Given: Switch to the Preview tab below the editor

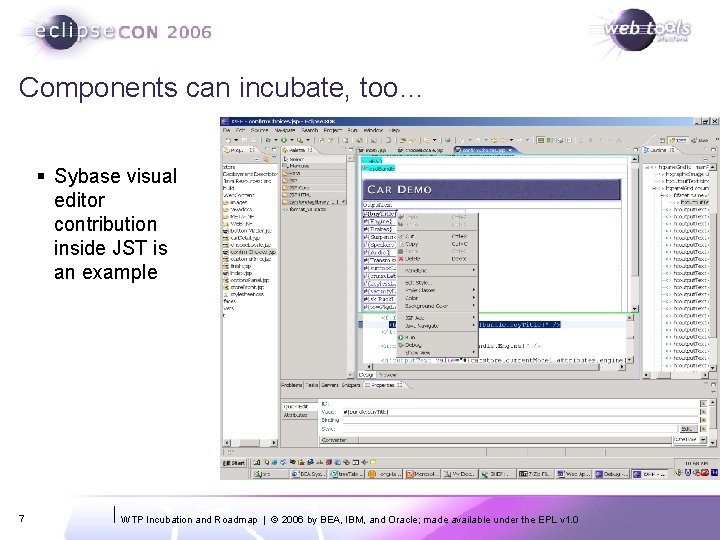Looking at the screenshot, I should tap(390, 375).
